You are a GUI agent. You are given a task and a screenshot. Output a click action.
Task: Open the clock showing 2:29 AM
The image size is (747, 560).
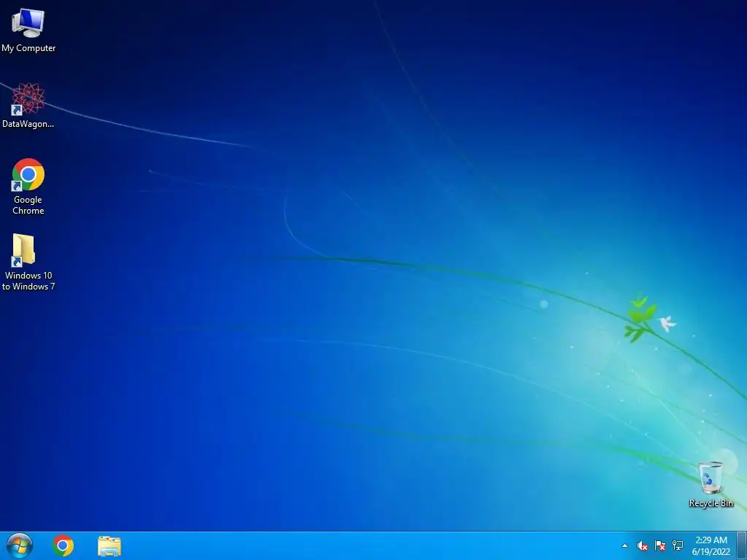711,545
